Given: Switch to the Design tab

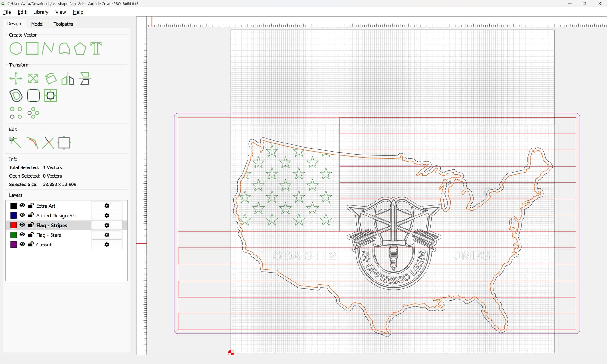Looking at the screenshot, I should pos(14,24).
